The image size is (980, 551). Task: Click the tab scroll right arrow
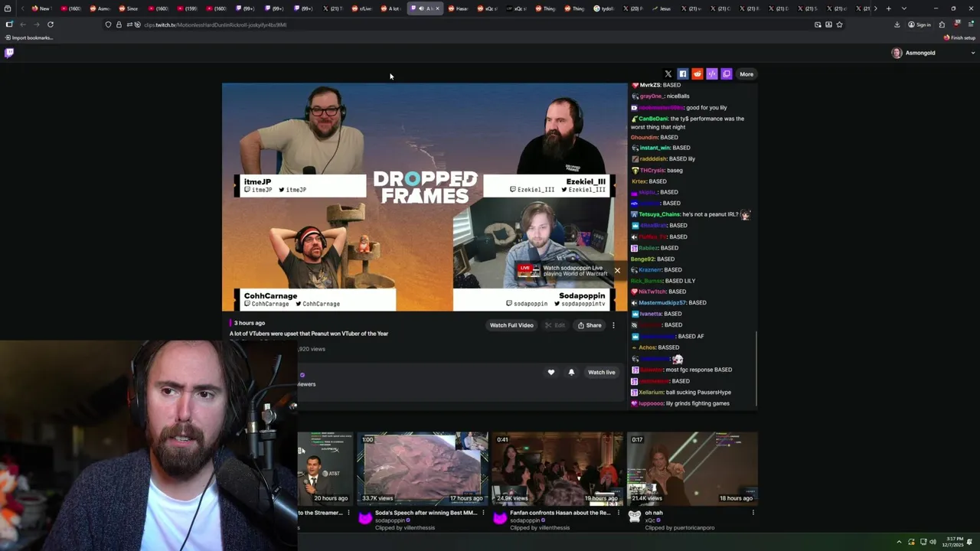point(875,8)
